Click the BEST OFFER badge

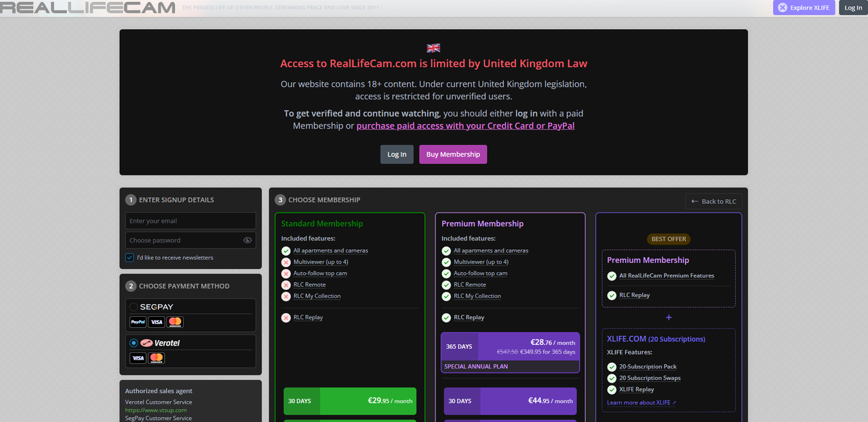pyautogui.click(x=669, y=239)
